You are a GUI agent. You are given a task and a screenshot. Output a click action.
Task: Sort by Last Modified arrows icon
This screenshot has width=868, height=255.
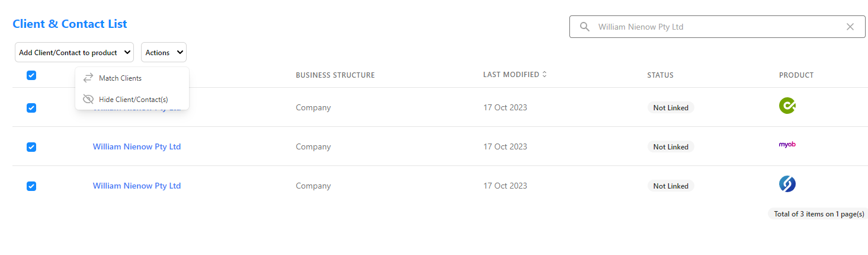pos(544,75)
